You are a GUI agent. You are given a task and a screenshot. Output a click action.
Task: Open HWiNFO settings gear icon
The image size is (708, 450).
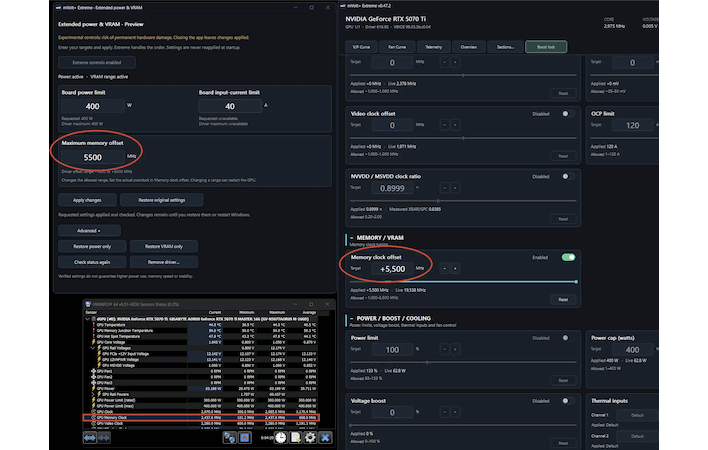coord(310,437)
